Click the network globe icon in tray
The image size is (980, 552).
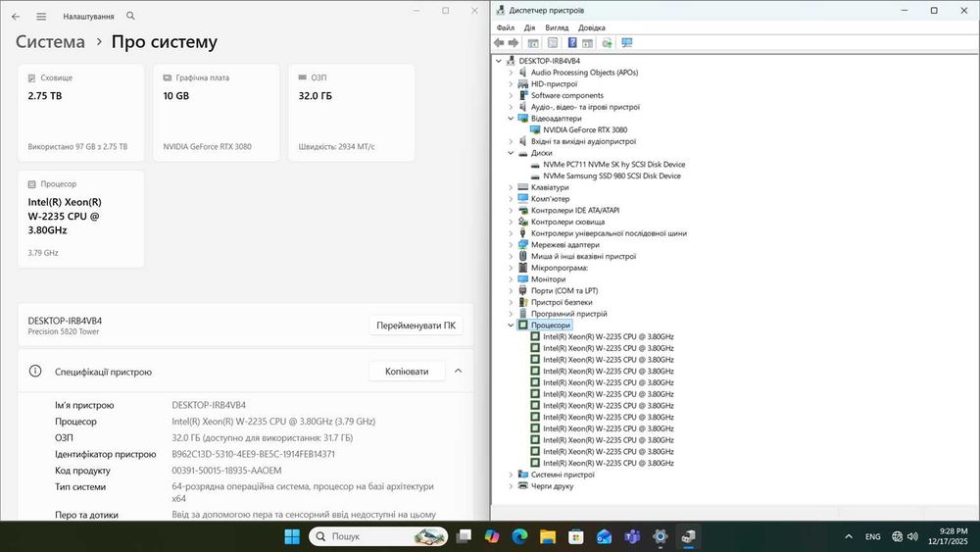(x=897, y=536)
